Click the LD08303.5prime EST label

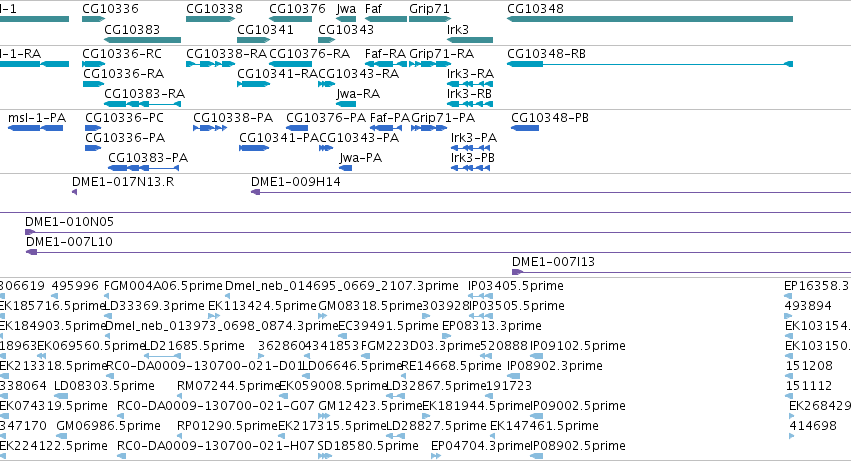(x=104, y=386)
